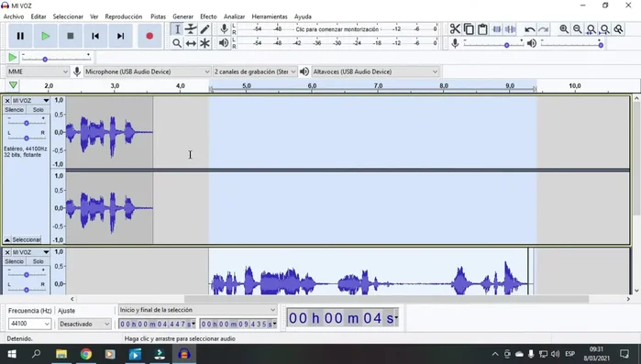
Task: Play at speed with the small green arrow
Action: click(13, 58)
